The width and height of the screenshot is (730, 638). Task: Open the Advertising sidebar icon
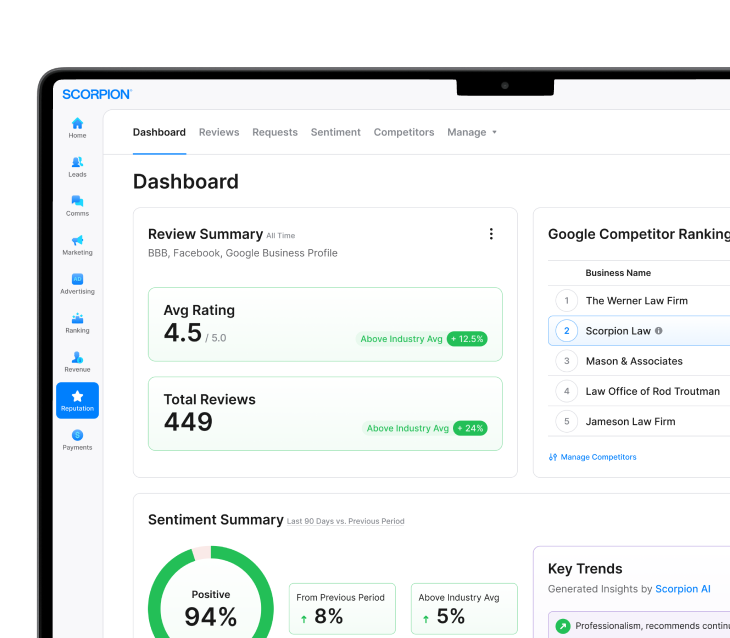77,279
